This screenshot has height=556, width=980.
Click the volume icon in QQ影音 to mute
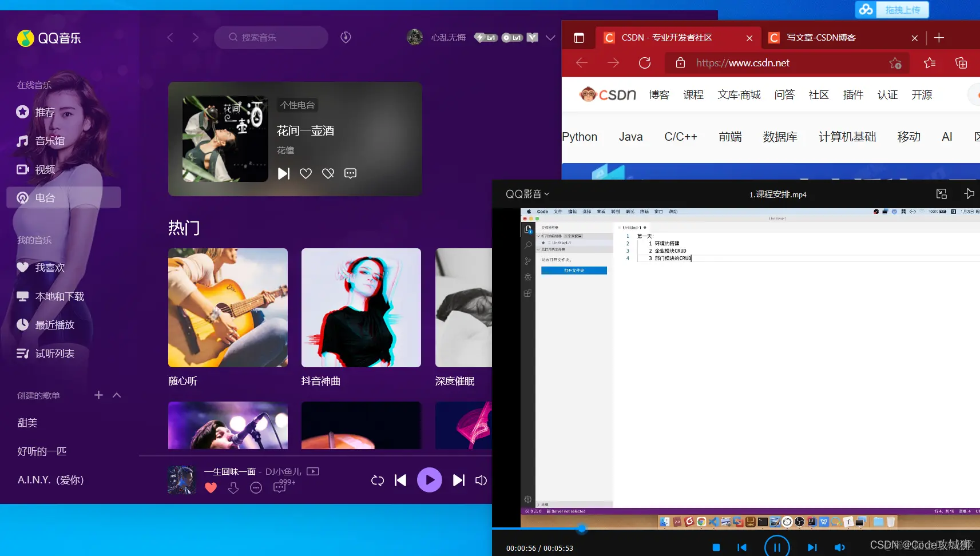[x=839, y=547]
